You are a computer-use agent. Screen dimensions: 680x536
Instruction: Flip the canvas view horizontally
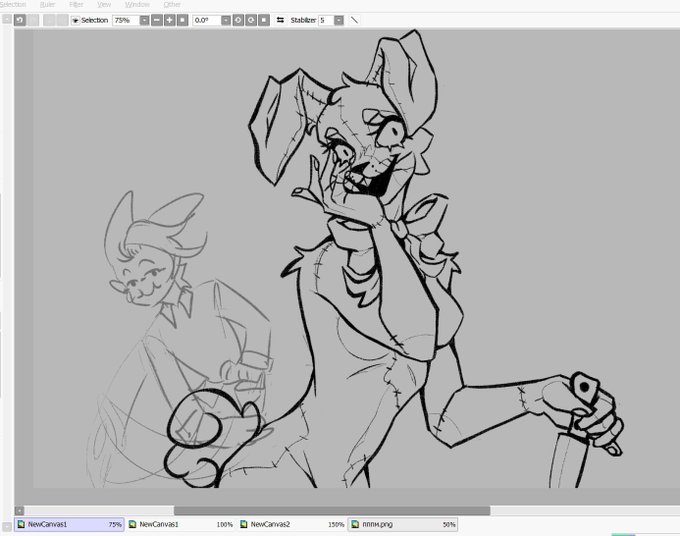pyautogui.click(x=280, y=20)
